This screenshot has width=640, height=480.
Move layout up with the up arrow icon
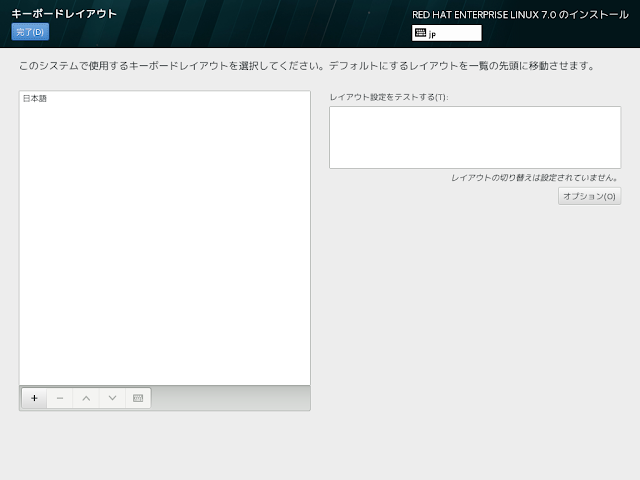pyautogui.click(x=86, y=398)
